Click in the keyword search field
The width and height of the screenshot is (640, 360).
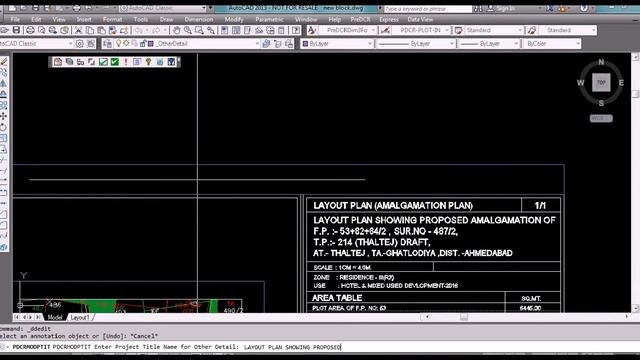427,9
